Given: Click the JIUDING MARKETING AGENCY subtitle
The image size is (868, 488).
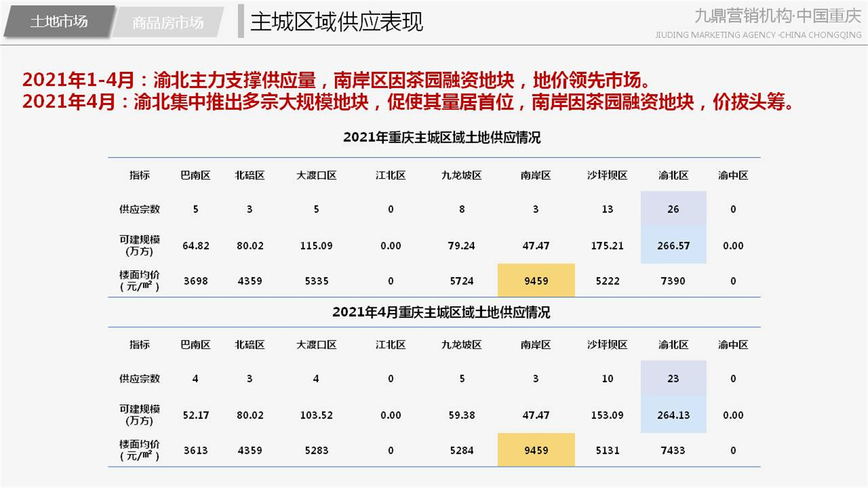Looking at the screenshot, I should 758,35.
